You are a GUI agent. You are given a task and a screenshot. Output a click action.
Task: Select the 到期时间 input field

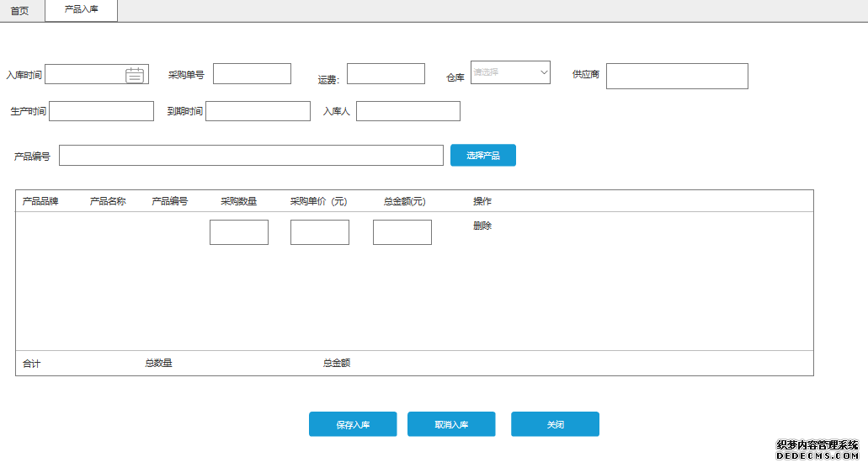258,111
